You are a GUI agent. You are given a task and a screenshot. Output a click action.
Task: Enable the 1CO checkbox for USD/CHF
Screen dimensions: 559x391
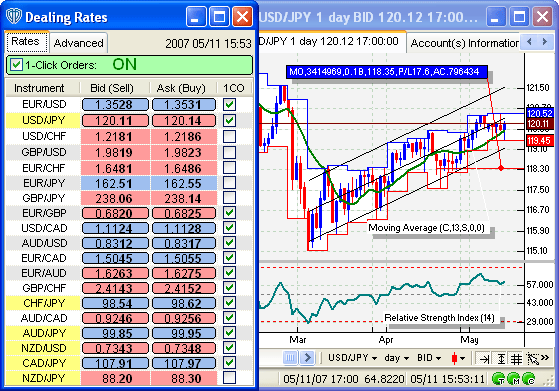pyautogui.click(x=229, y=136)
